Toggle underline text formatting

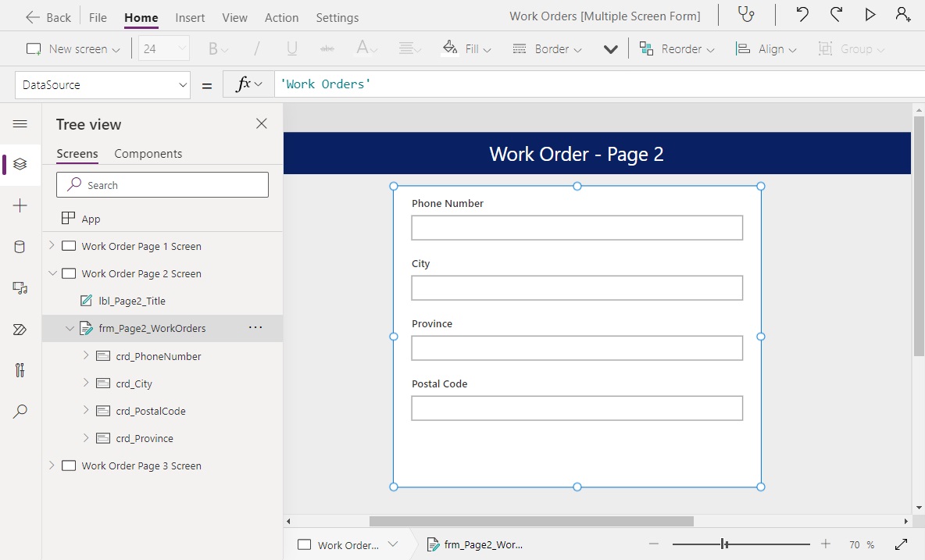[x=291, y=48]
